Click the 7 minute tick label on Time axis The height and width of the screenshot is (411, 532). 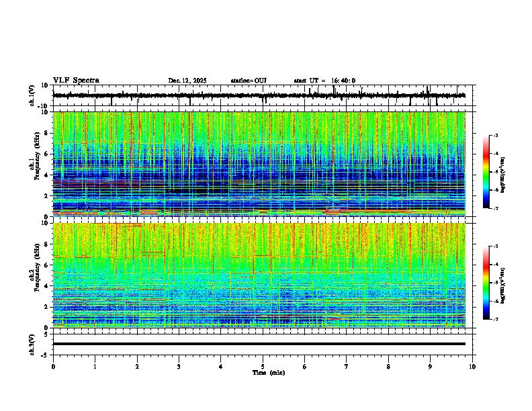[347, 367]
